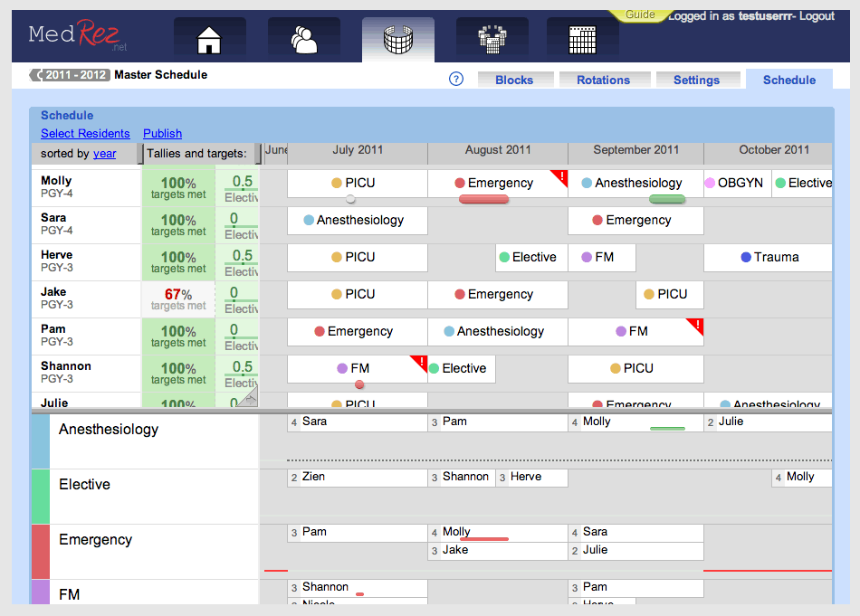Click the purple FM color swatch
Image resolution: width=860 pixels, height=616 pixels.
coord(41,592)
